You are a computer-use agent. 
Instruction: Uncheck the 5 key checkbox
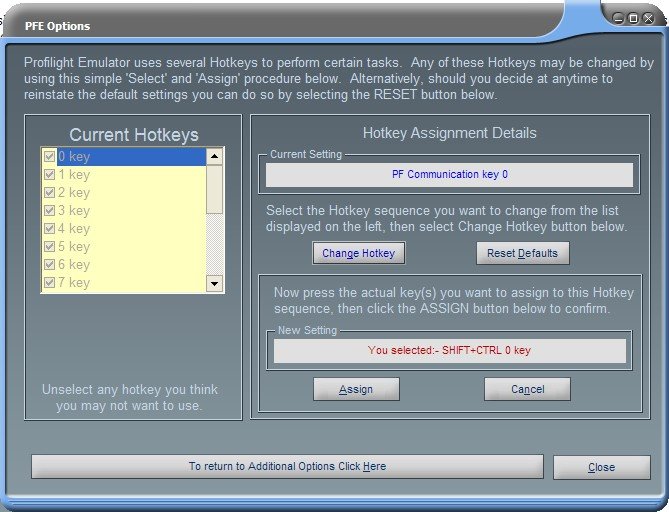tap(49, 247)
